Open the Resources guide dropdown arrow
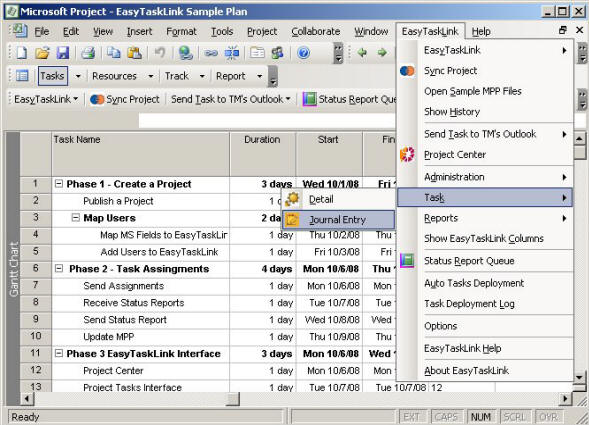Viewport: 589px width, 425px height. (x=151, y=76)
